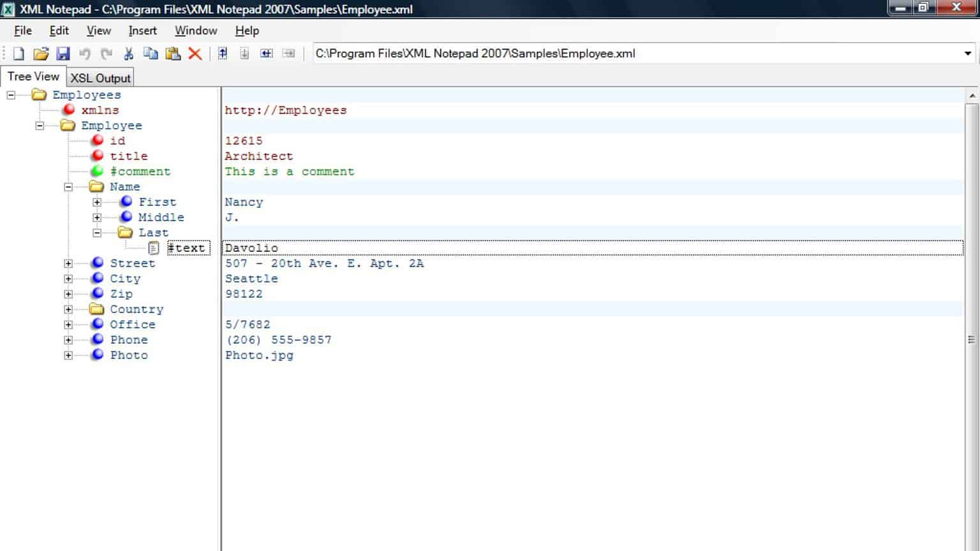Click the Move node right icon
This screenshot has width=980, height=551.
(289, 53)
